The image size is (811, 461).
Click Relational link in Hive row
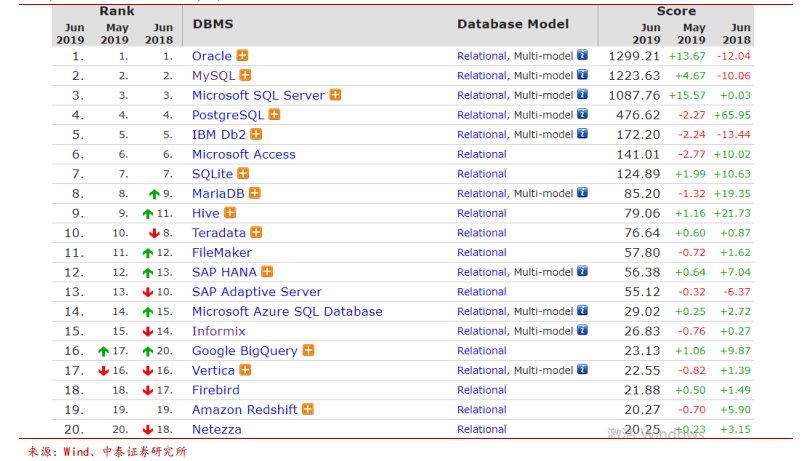point(482,213)
